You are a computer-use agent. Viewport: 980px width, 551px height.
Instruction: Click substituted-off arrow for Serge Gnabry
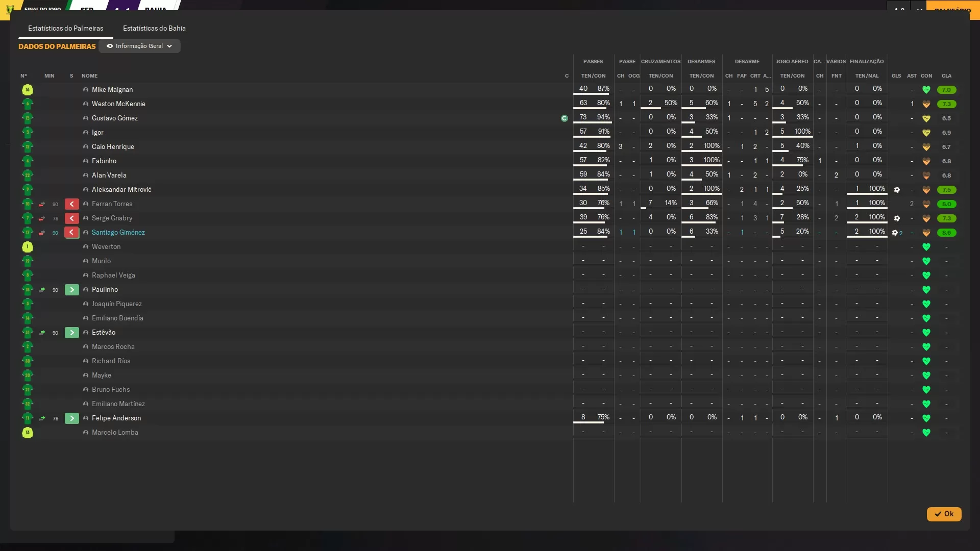[x=72, y=218]
